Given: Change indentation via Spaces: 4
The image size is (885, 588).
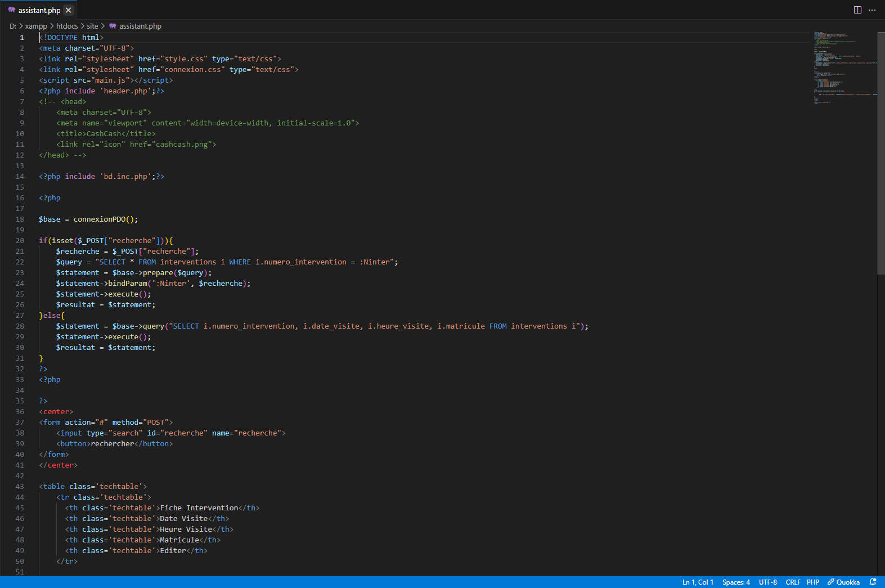Looking at the screenshot, I should click(736, 582).
